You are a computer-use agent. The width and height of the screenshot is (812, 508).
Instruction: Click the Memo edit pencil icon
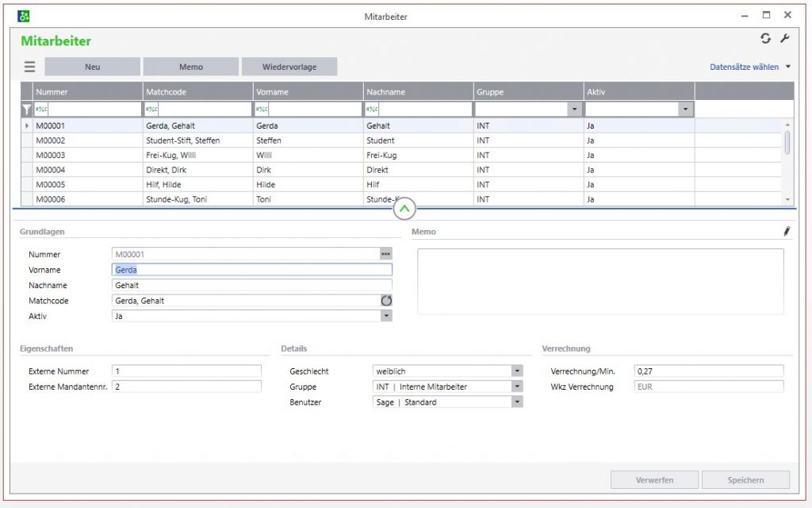(787, 231)
